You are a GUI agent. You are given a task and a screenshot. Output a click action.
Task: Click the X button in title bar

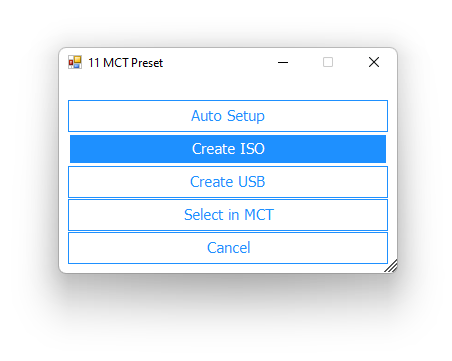(x=374, y=62)
